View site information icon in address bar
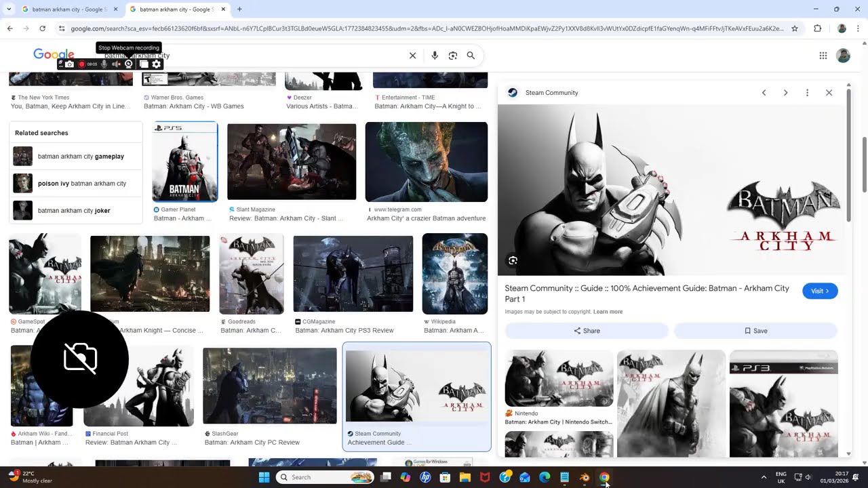 click(62, 28)
